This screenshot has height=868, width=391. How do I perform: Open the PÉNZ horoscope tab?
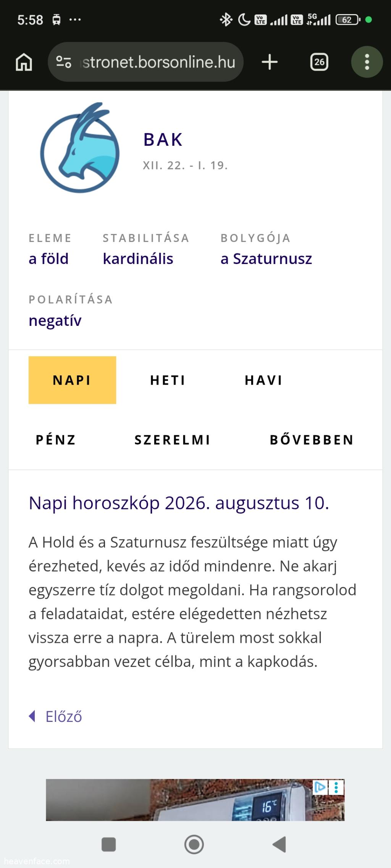pyautogui.click(x=56, y=440)
